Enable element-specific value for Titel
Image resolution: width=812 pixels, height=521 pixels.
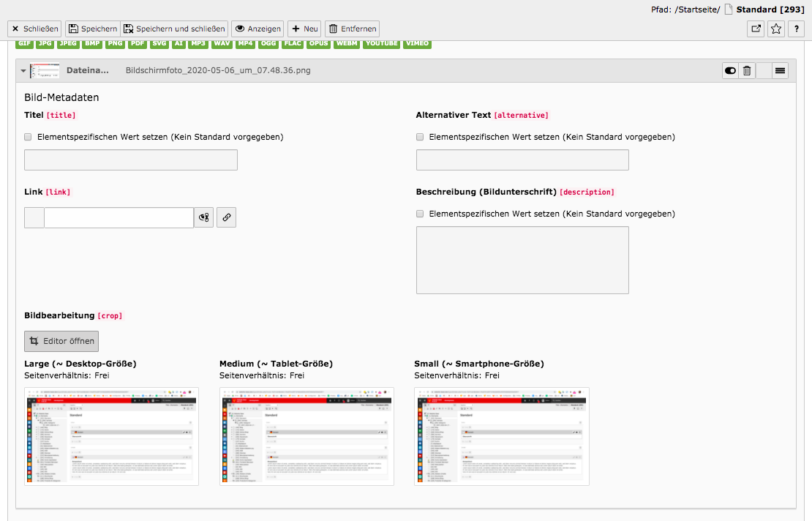click(x=28, y=137)
